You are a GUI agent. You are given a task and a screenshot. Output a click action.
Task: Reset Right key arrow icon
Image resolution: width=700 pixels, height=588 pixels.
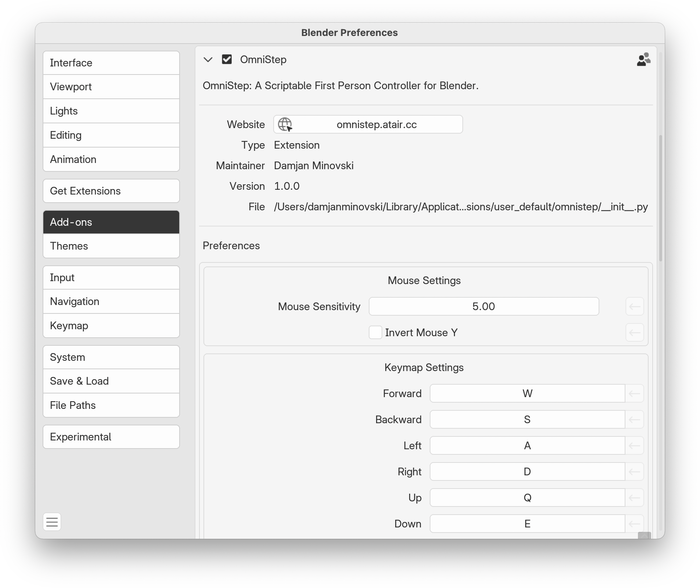(635, 472)
